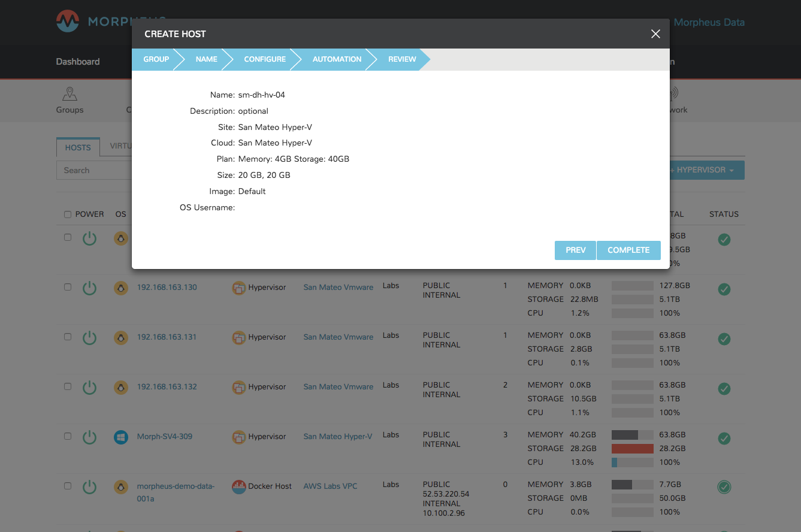801x532 pixels.
Task: Check the first host row checkbox
Action: tap(68, 237)
